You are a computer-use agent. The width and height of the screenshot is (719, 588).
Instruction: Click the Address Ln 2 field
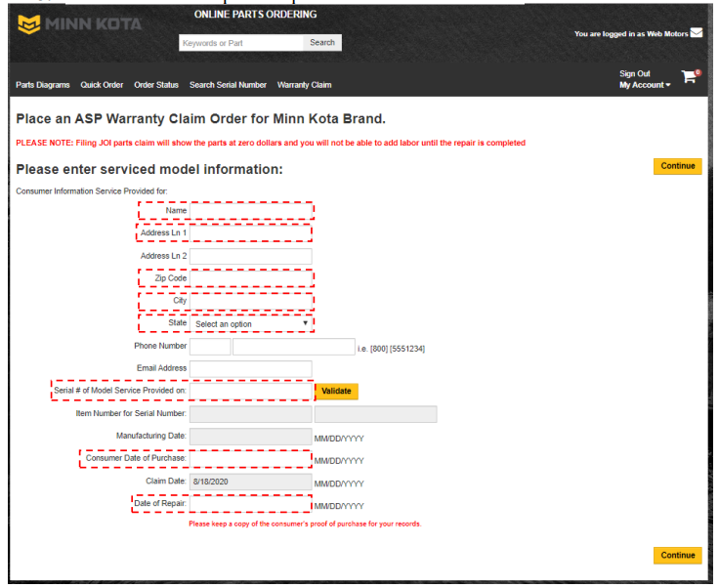pos(251,256)
